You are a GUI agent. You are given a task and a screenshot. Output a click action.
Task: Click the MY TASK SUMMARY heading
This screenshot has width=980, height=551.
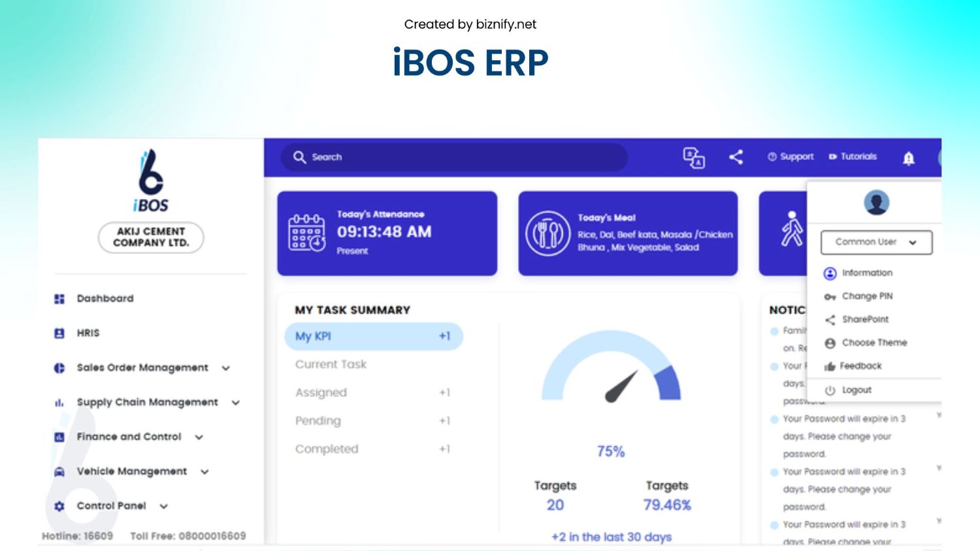[x=353, y=310]
